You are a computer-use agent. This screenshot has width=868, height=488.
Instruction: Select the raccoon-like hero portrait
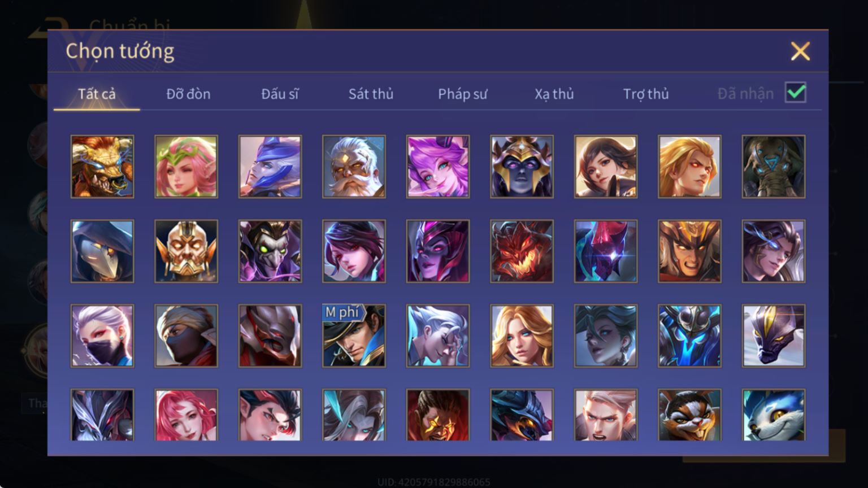(689, 415)
